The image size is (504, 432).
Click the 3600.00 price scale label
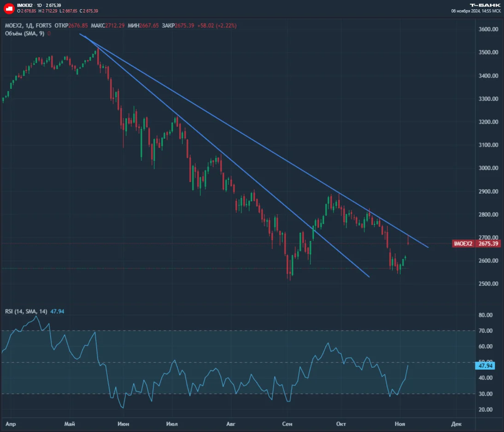click(x=488, y=29)
